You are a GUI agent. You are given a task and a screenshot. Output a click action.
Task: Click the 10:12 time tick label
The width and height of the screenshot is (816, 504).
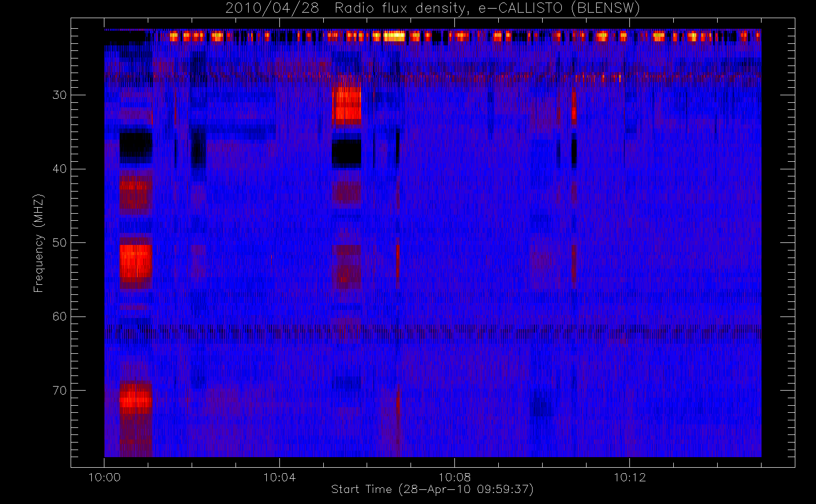(x=629, y=477)
